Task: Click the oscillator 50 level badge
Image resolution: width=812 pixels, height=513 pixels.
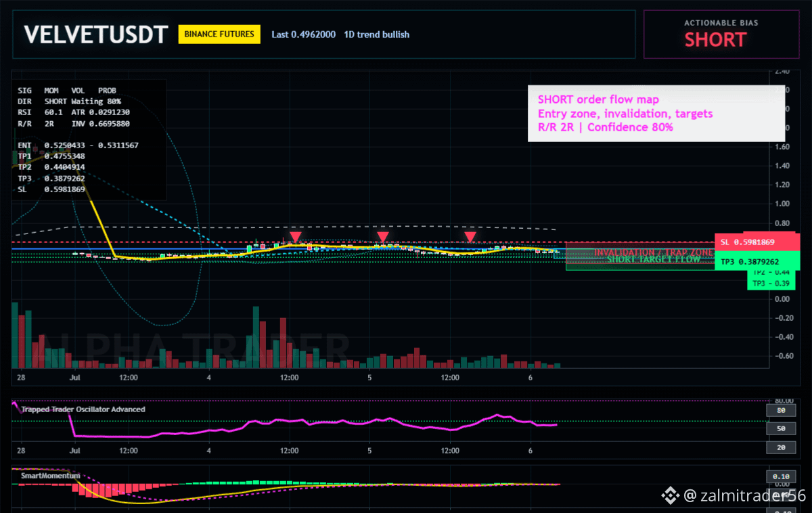Action: pos(780,428)
